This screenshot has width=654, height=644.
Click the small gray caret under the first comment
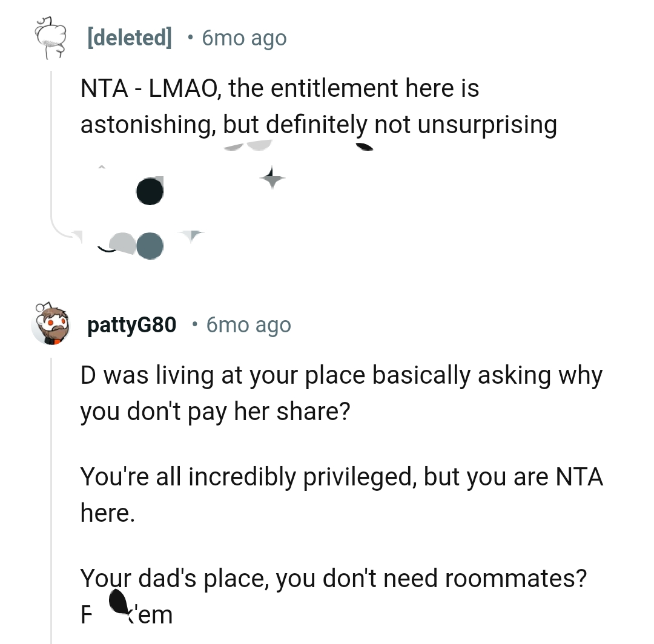pyautogui.click(x=102, y=166)
